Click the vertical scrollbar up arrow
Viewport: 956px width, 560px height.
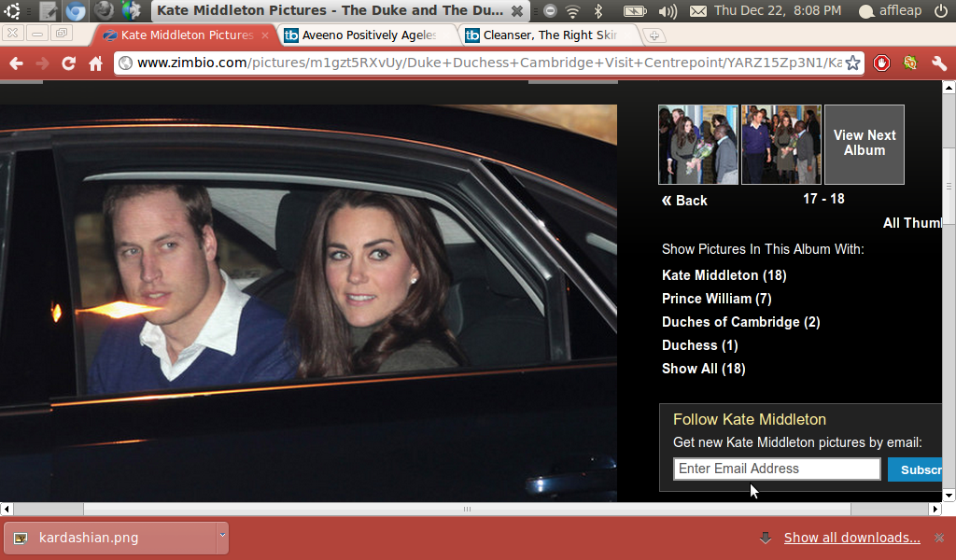[x=949, y=87]
